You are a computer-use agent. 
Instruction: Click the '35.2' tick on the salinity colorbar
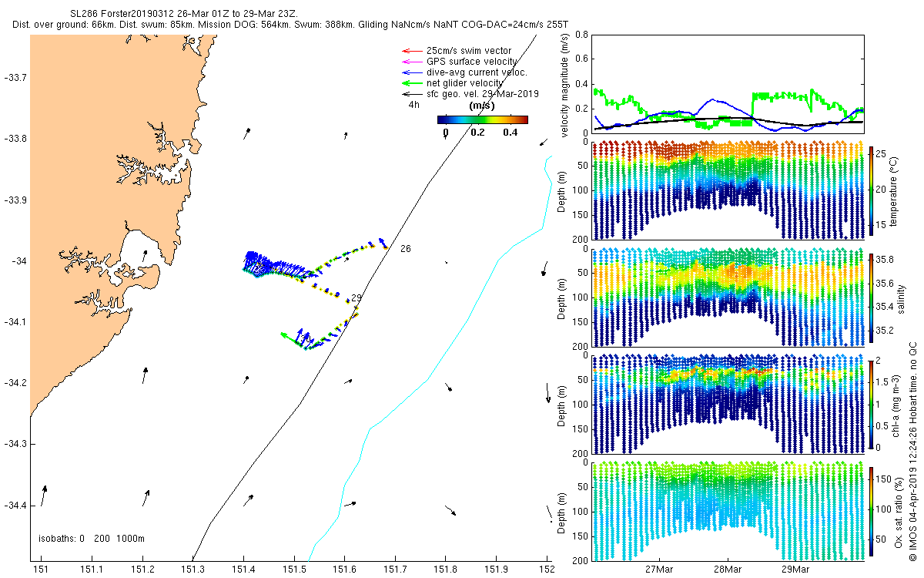coord(886,331)
